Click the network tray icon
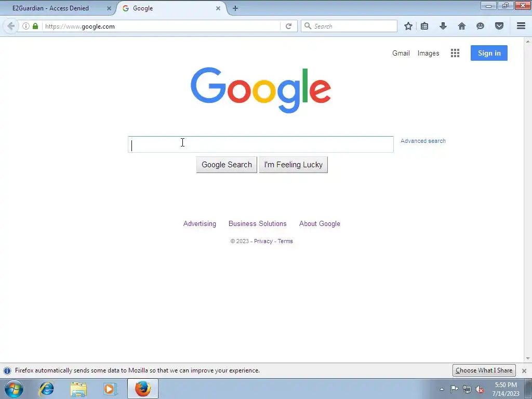Image resolution: width=532 pixels, height=399 pixels. tap(467, 389)
